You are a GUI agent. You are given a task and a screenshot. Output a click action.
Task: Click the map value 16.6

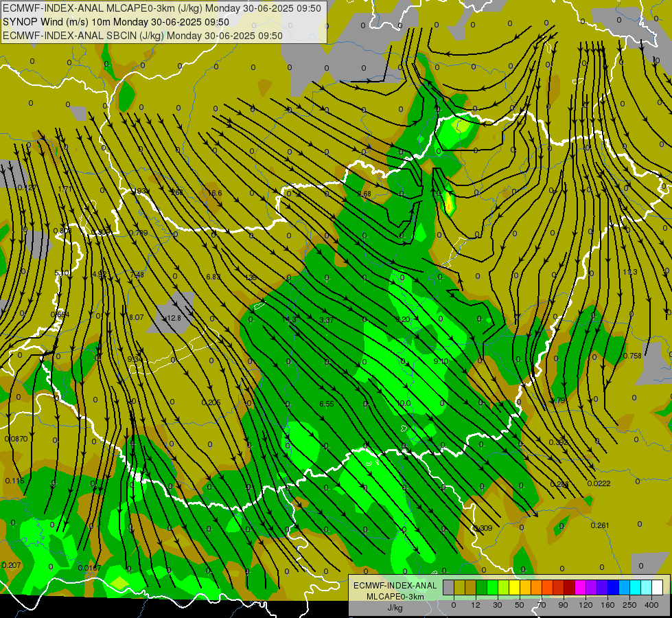click(x=215, y=193)
